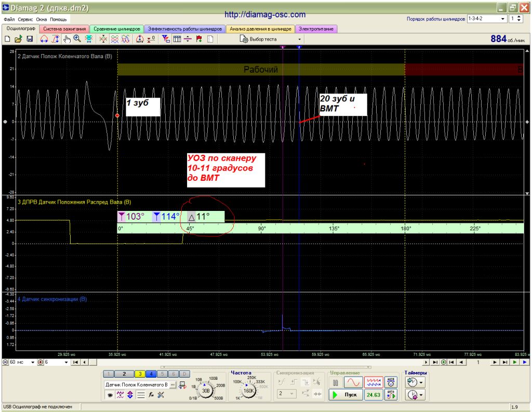Click the red flag bookmark icon
532x412 pixels.
199,39
